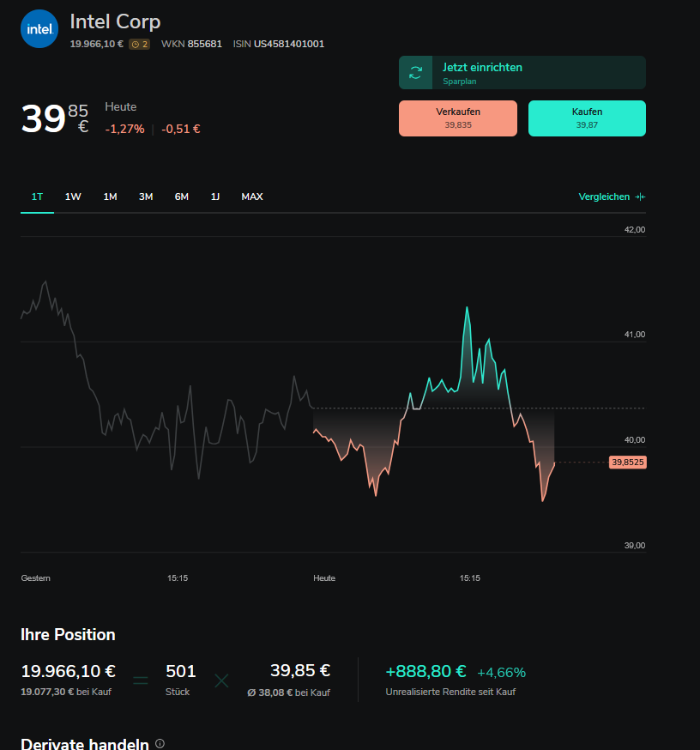Image resolution: width=700 pixels, height=750 pixels.
Task: Select the 1J yearly chart tab
Action: pyautogui.click(x=215, y=197)
